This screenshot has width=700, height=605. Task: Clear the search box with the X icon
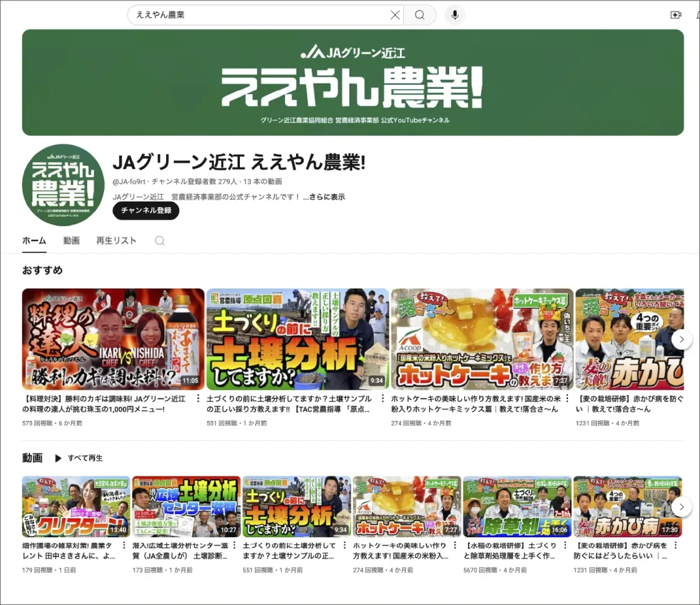(395, 15)
